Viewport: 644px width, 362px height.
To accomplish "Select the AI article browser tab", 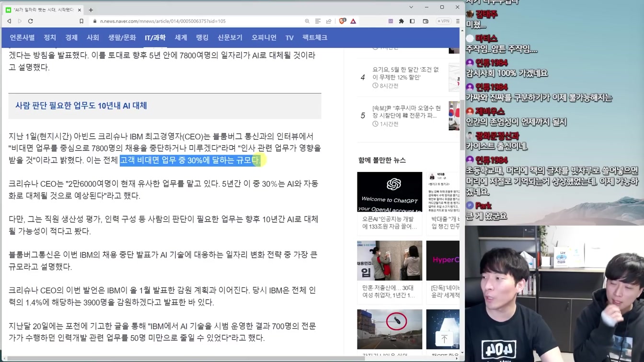I will pyautogui.click(x=44, y=10).
